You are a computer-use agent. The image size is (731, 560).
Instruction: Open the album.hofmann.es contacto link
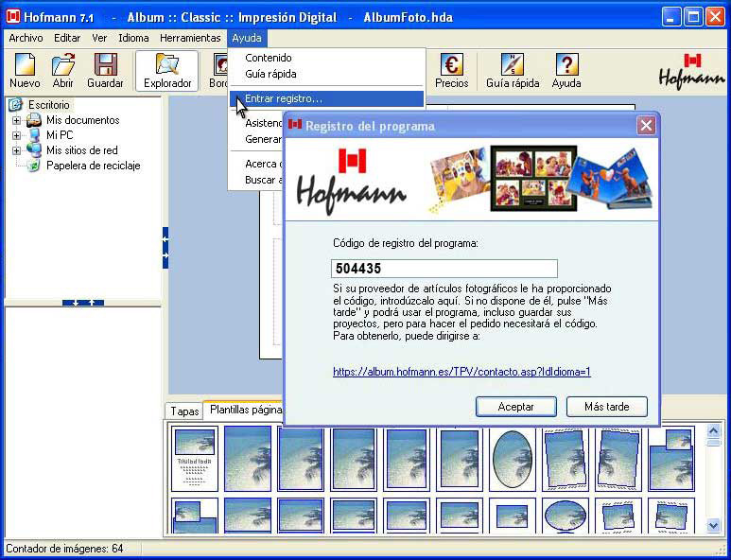coord(462,372)
